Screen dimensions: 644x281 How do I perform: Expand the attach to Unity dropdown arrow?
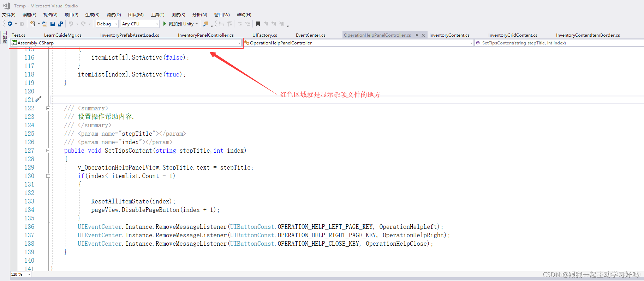click(x=197, y=24)
